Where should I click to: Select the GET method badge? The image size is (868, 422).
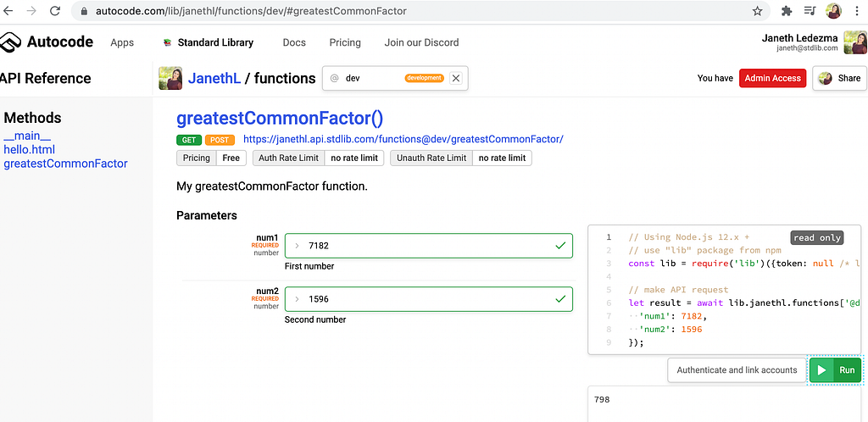189,140
